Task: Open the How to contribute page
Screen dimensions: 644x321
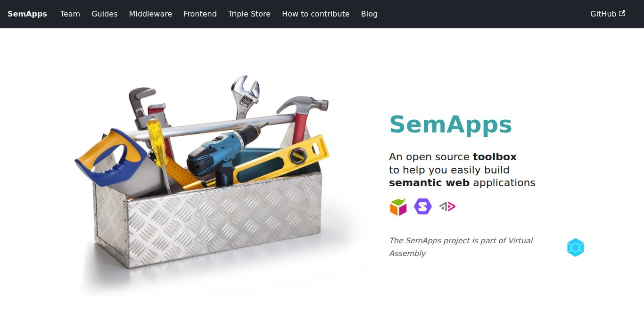Action: (x=316, y=14)
